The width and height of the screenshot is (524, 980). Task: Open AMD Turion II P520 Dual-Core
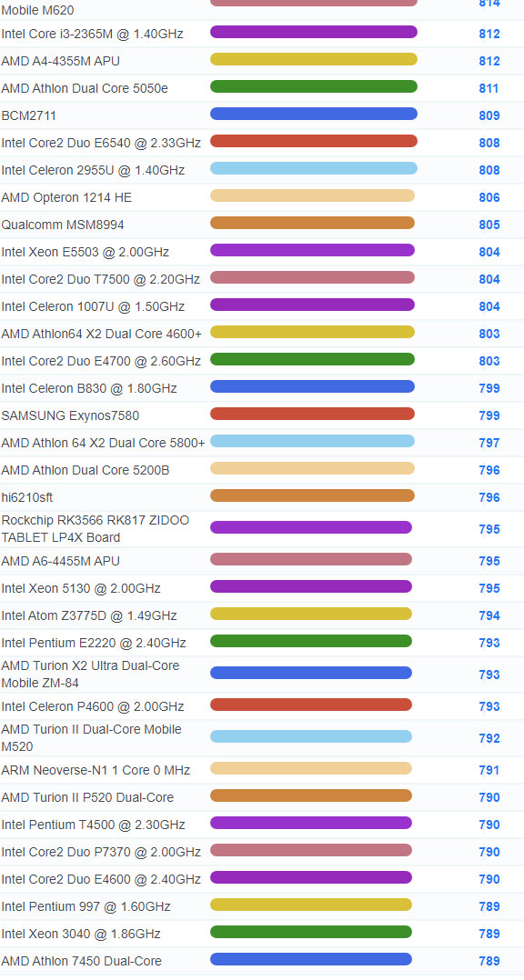(87, 798)
